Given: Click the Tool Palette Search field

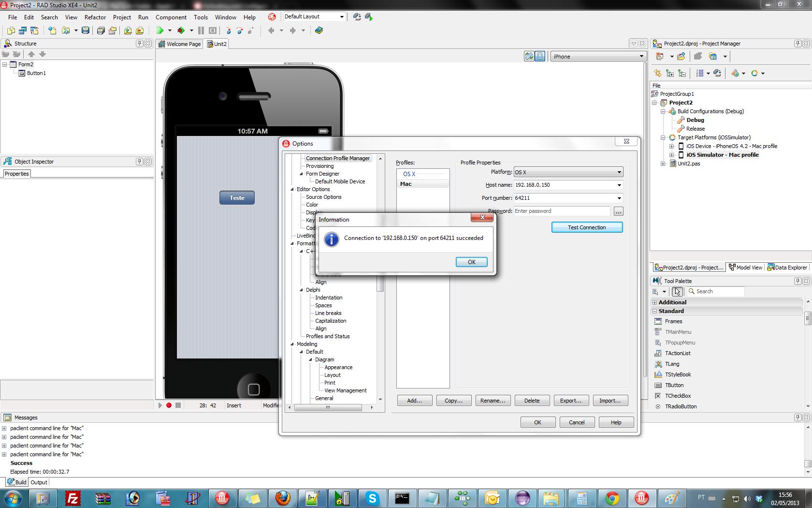Looking at the screenshot, I should [x=715, y=291].
